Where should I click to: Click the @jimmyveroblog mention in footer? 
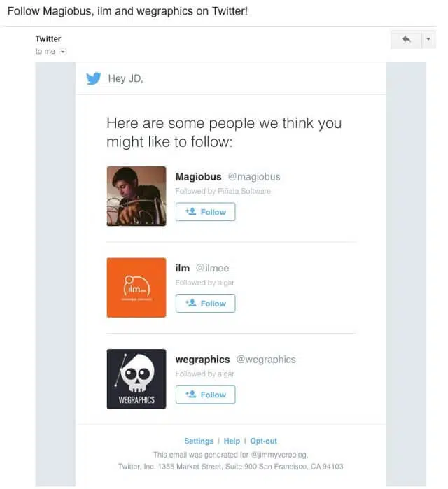(279, 455)
